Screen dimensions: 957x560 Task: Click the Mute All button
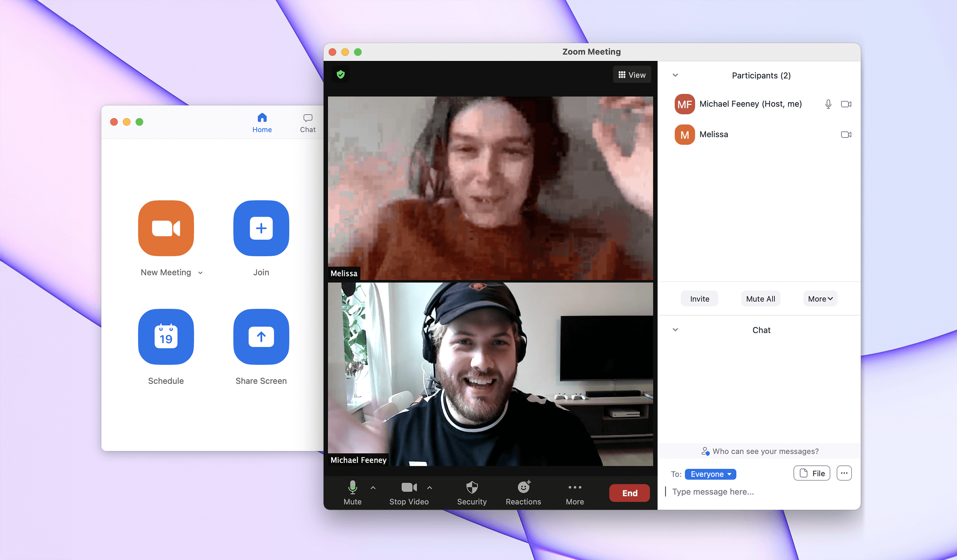[760, 299]
